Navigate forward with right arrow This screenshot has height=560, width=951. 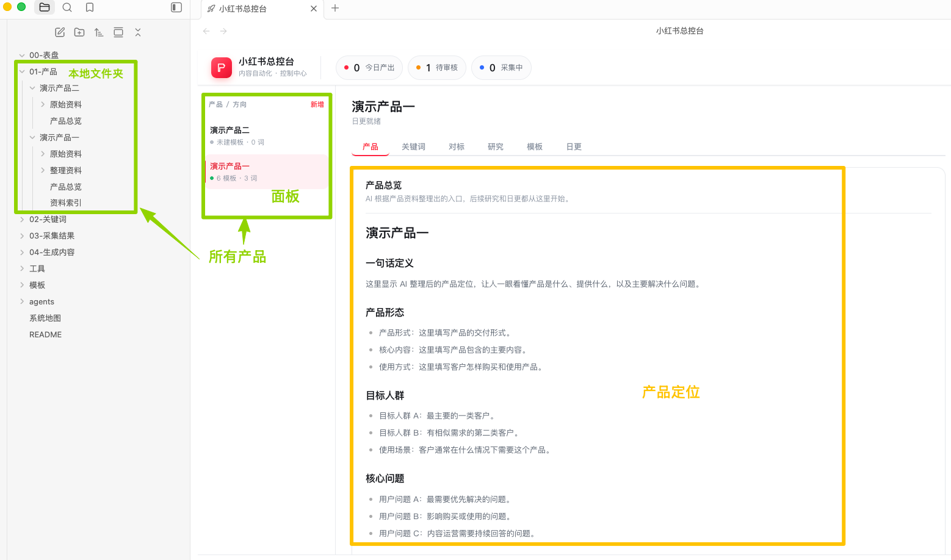point(223,31)
